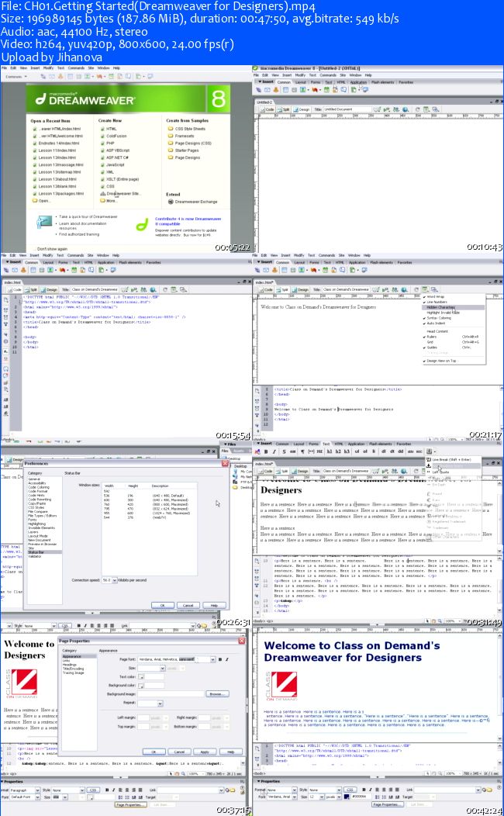Select Validator category in Preferences

[34, 556]
